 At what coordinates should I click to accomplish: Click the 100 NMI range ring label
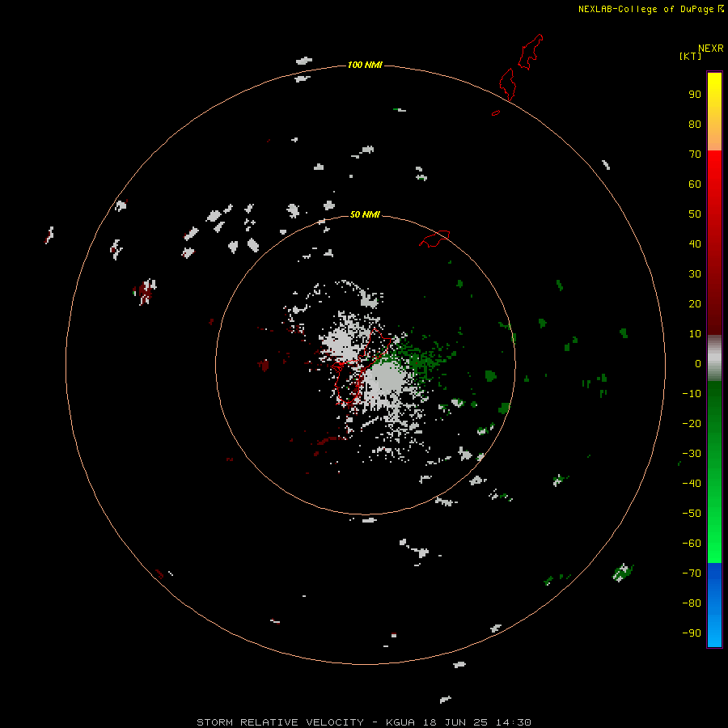pos(365,65)
